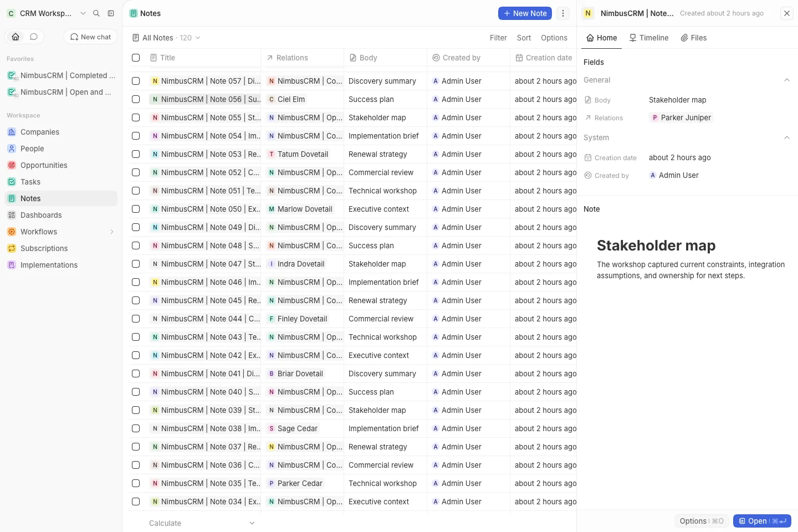Check the Note 050 row checkbox

(x=136, y=209)
